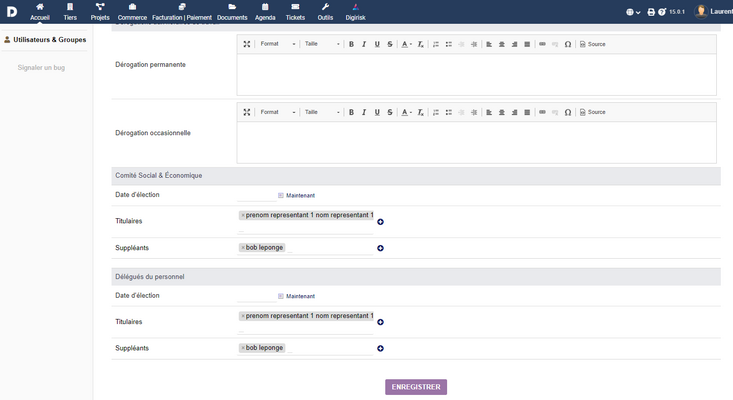Insert link in Dérogation permanente editor
733x400 pixels.
coord(542,44)
